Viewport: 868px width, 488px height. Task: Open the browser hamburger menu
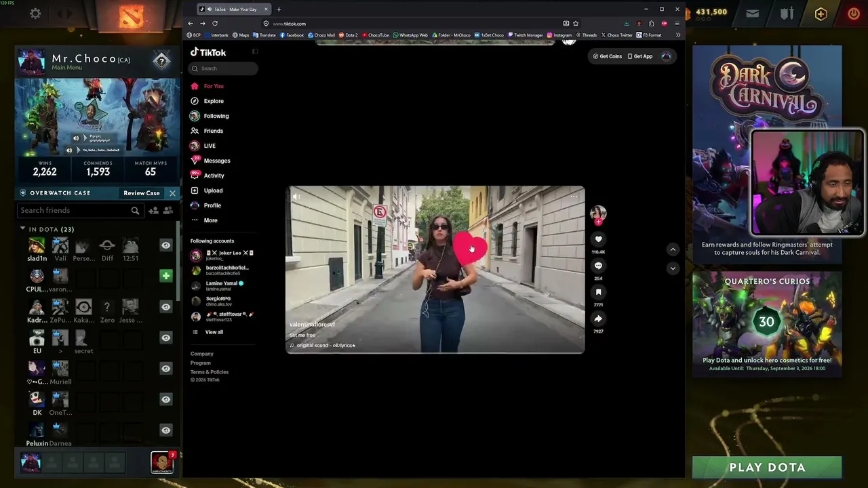(677, 24)
